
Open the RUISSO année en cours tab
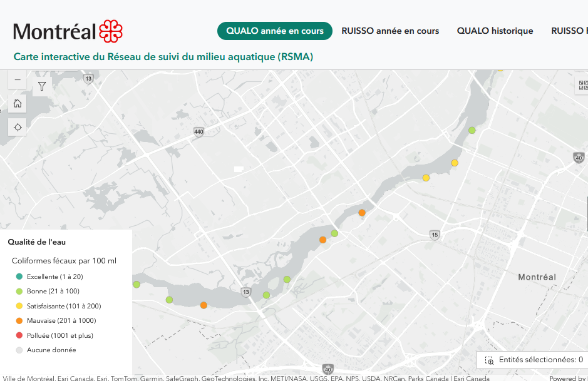(x=390, y=31)
